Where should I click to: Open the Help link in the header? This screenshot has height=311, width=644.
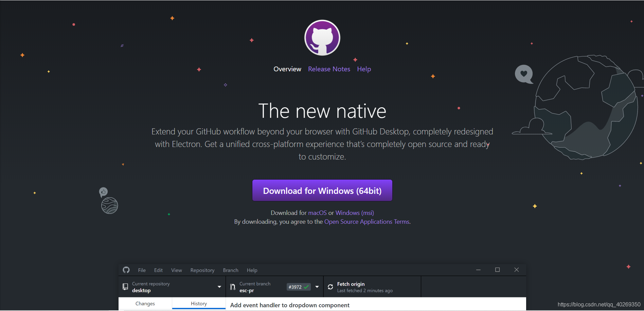pyautogui.click(x=364, y=69)
